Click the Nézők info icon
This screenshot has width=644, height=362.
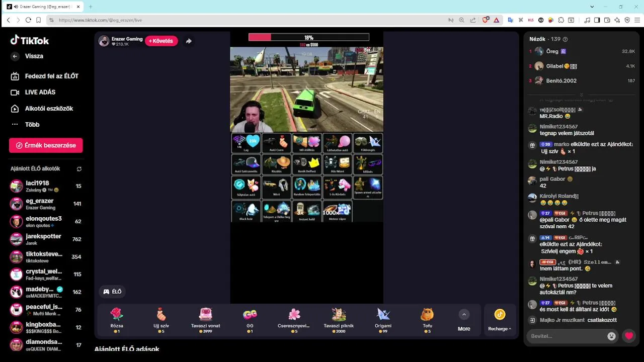pos(565,39)
